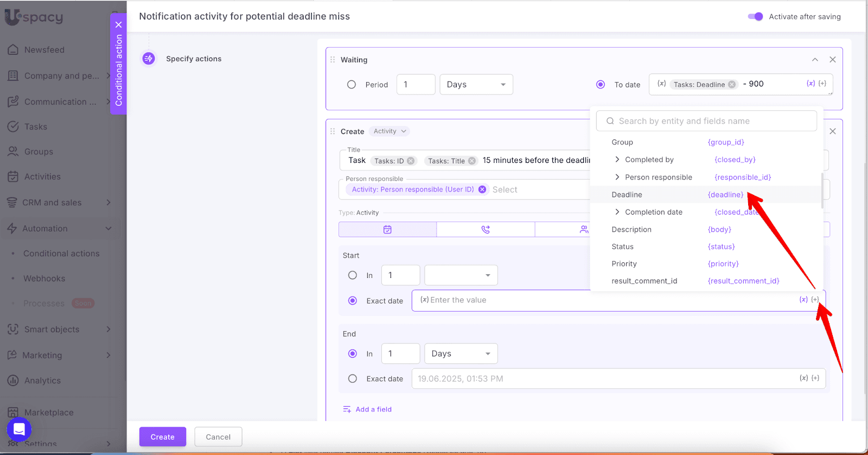
Task: Select the meeting people activity type icon
Action: point(584,230)
